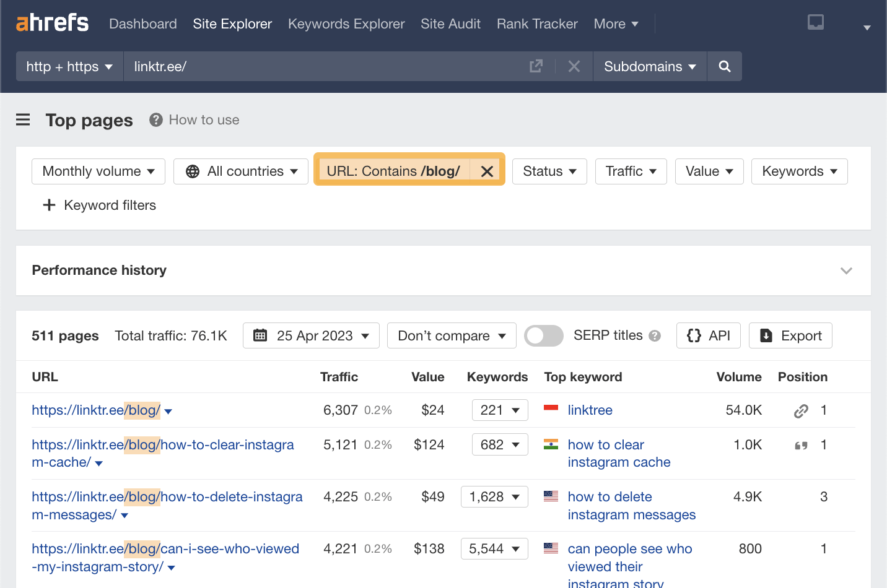Click the backlink icon beside linktree keyword
The image size is (887, 588).
click(801, 410)
